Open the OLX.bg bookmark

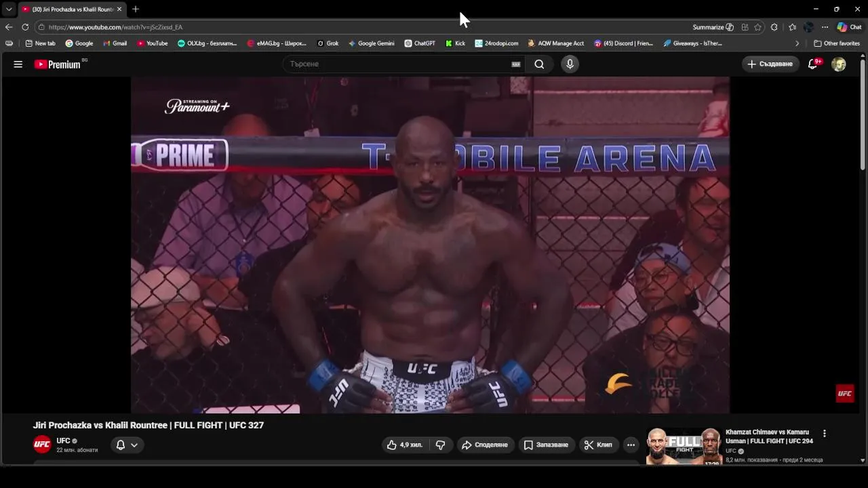(207, 43)
